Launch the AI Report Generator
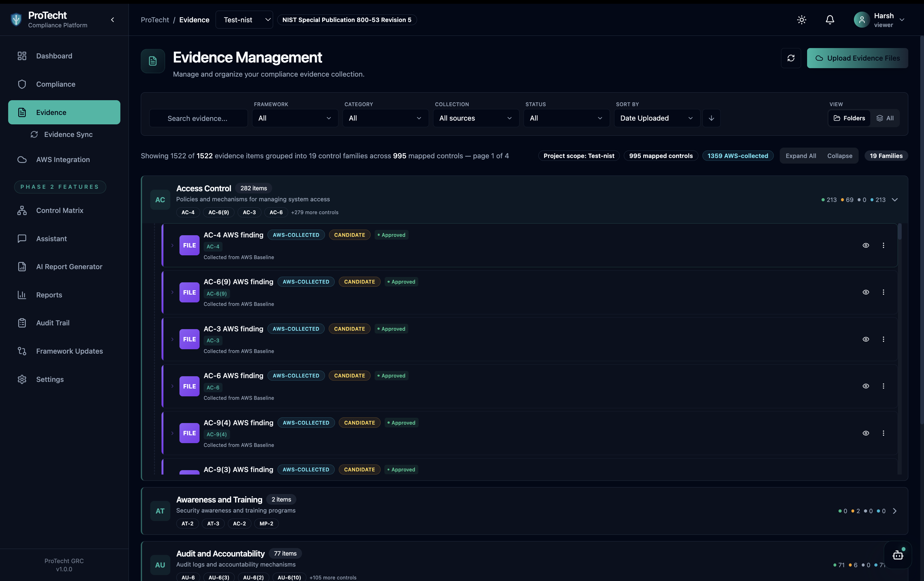The width and height of the screenshot is (924, 581). tap(69, 266)
